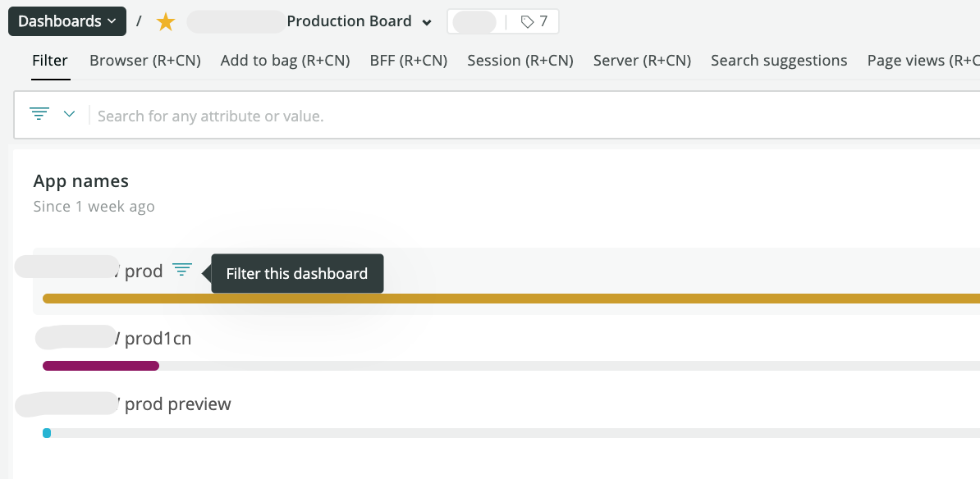Select the Add to bag (R+CN) tab

285,60
